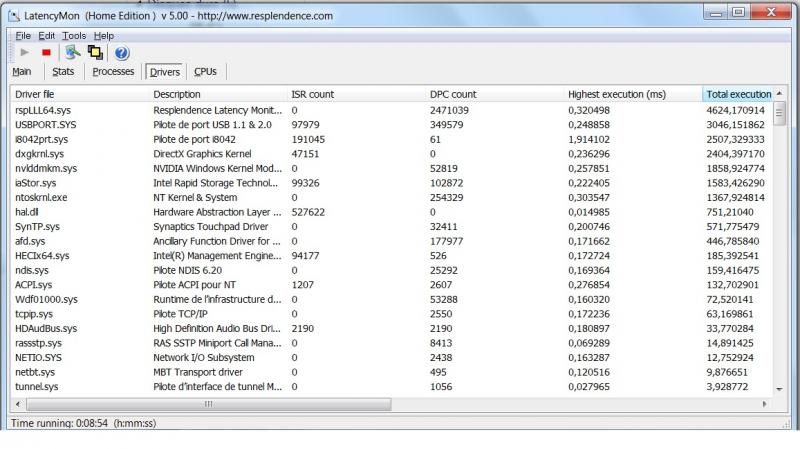Screen dimensions: 800x449
Task: Click total execution value 4624,170914
Action: (735, 110)
